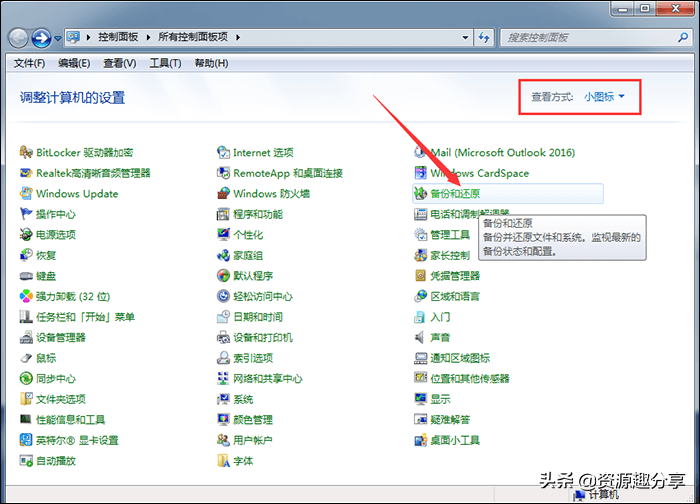
Task: Open recent pages dropdown beside forward button
Action: (58, 38)
